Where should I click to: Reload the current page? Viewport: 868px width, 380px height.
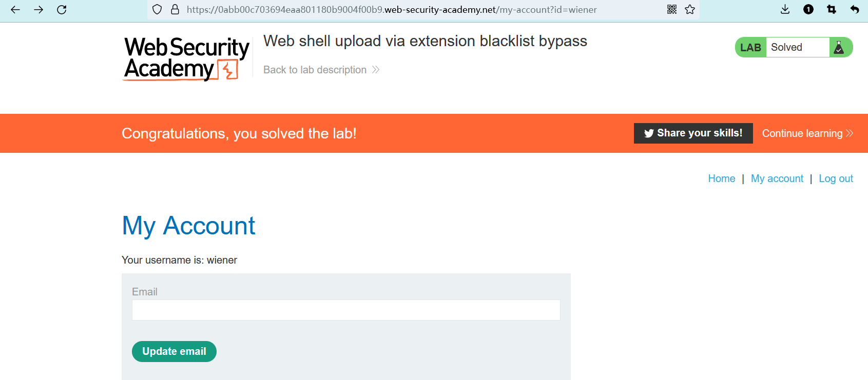62,10
